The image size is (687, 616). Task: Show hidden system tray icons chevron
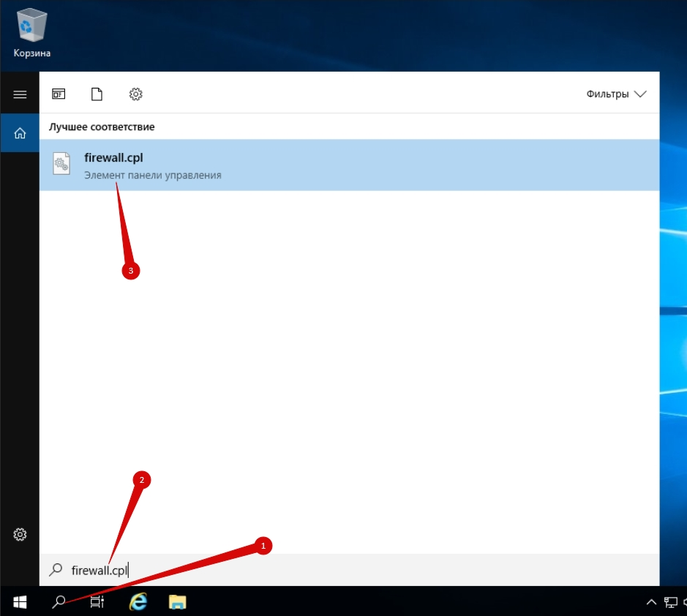[x=651, y=602]
